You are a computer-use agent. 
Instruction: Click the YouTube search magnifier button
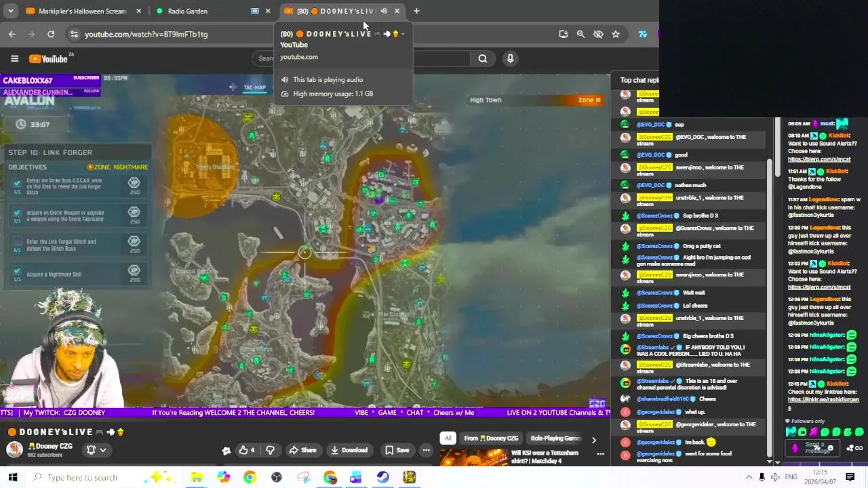point(483,58)
